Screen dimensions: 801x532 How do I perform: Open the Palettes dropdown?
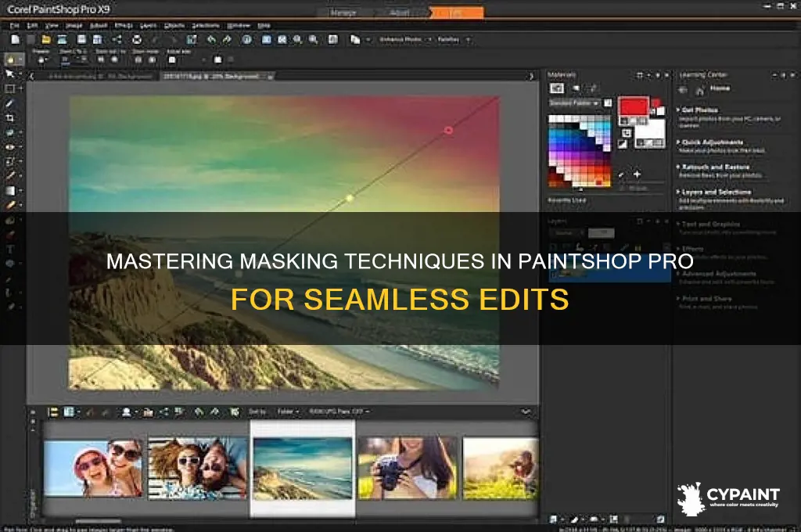click(453, 39)
